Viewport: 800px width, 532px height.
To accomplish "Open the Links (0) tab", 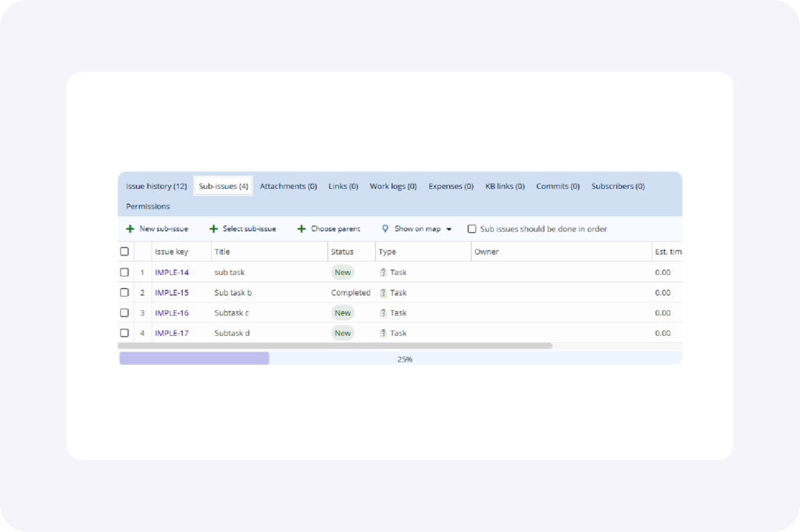I will tap(344, 186).
